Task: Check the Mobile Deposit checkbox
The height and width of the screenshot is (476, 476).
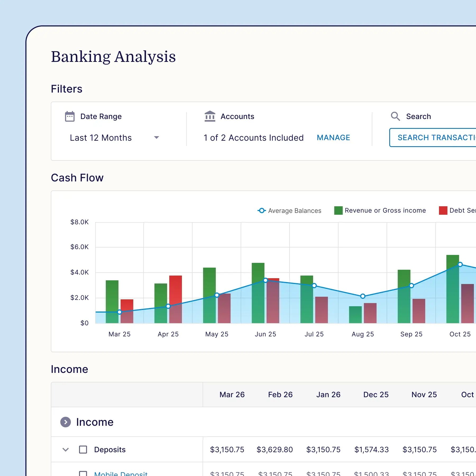Action: [83, 473]
